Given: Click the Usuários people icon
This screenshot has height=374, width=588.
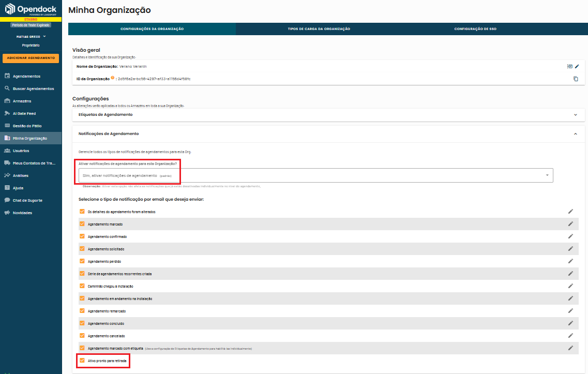Looking at the screenshot, I should (7, 151).
